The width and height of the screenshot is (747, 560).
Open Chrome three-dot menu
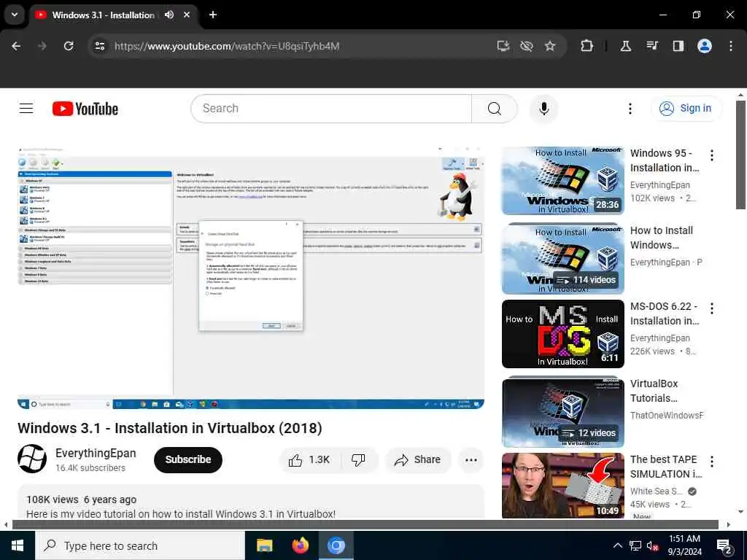(x=731, y=46)
